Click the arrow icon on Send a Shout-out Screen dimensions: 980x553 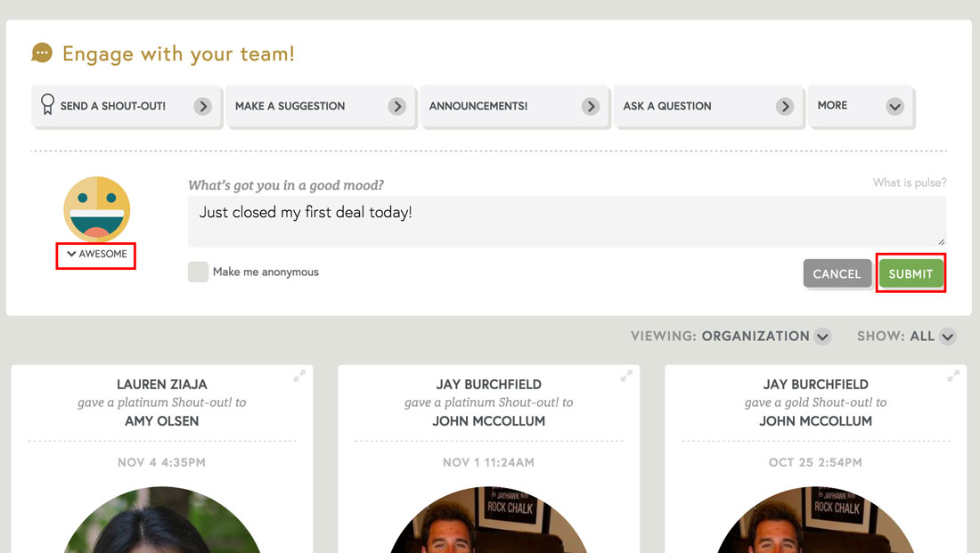(x=203, y=106)
